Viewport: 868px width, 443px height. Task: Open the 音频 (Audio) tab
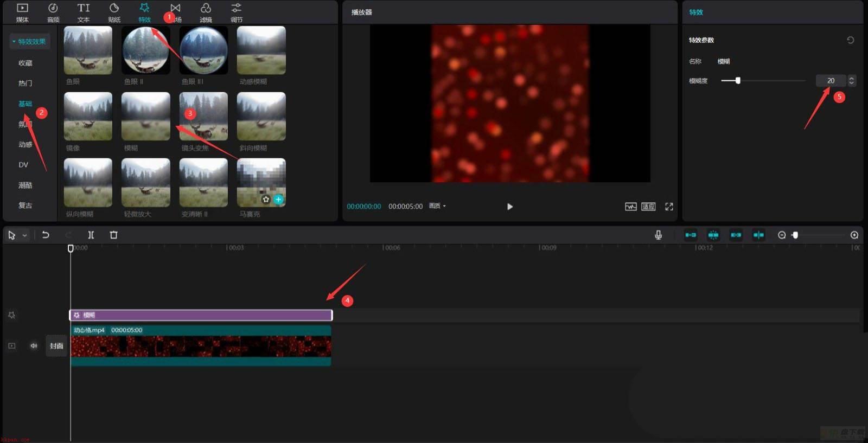coord(53,12)
